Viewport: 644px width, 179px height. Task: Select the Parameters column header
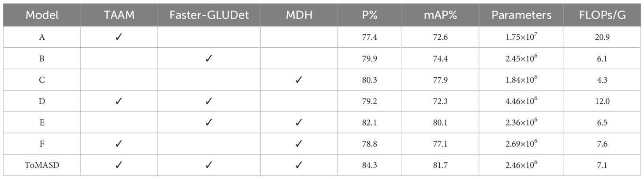[x=521, y=15]
